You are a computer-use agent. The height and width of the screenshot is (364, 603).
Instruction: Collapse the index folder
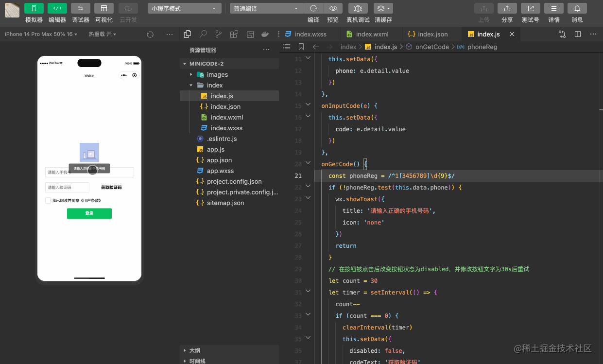[x=229, y=85]
